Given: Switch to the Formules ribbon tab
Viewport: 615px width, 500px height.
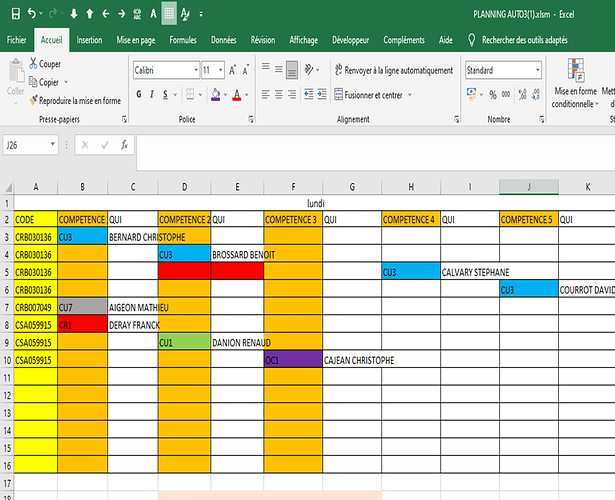Looking at the screenshot, I should pos(183,40).
